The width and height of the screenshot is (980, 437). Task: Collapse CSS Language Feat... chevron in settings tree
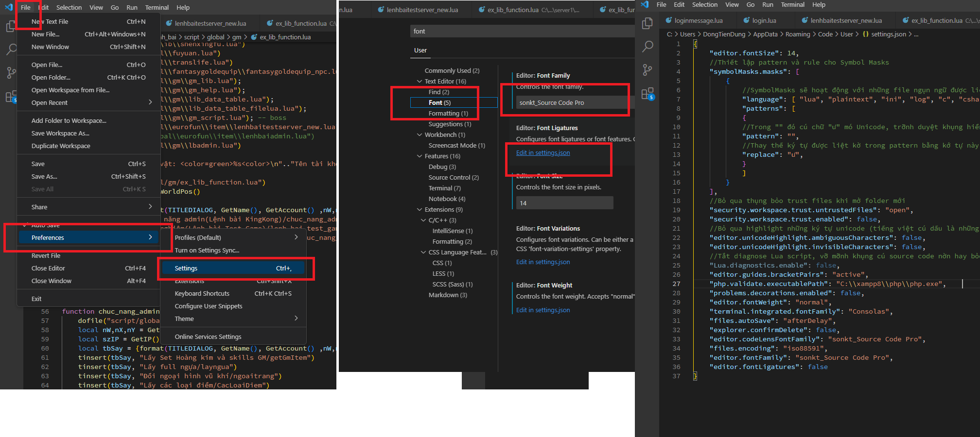(x=423, y=252)
